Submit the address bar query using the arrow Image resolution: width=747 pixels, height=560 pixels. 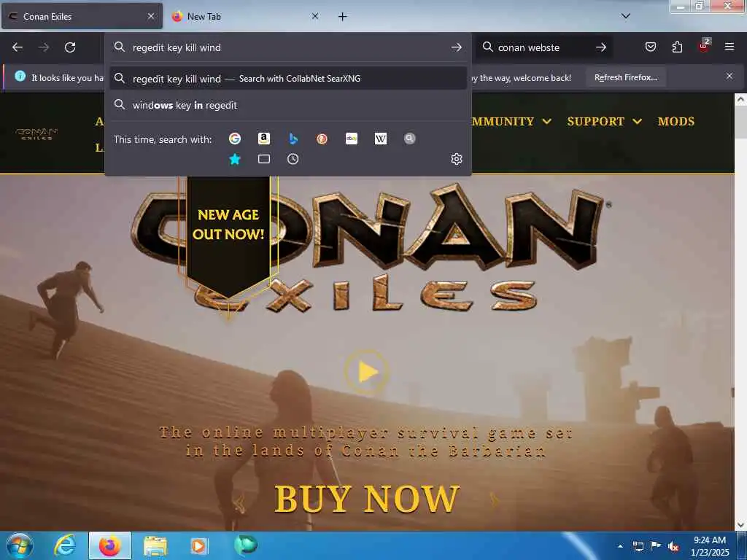457,47
